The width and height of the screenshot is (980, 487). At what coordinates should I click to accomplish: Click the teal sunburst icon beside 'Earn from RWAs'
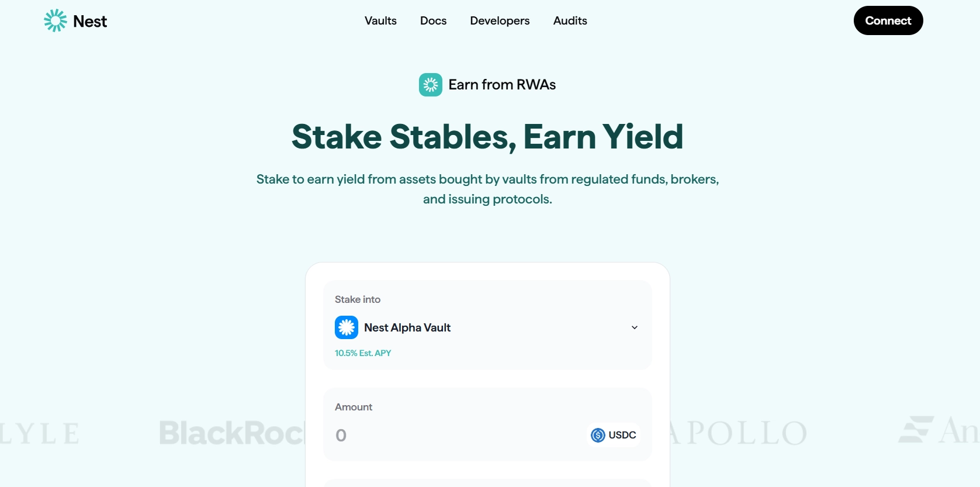coord(430,84)
